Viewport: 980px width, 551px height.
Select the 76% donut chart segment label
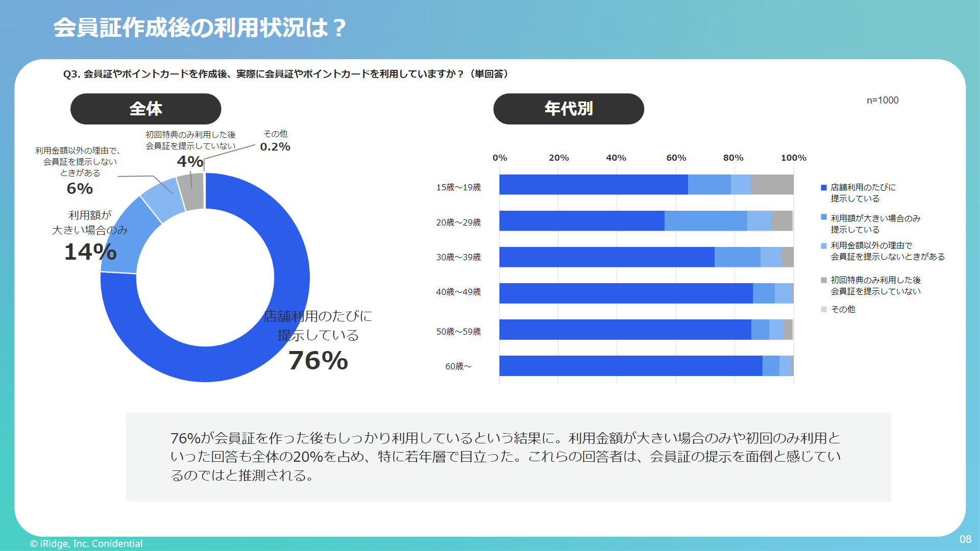[318, 360]
